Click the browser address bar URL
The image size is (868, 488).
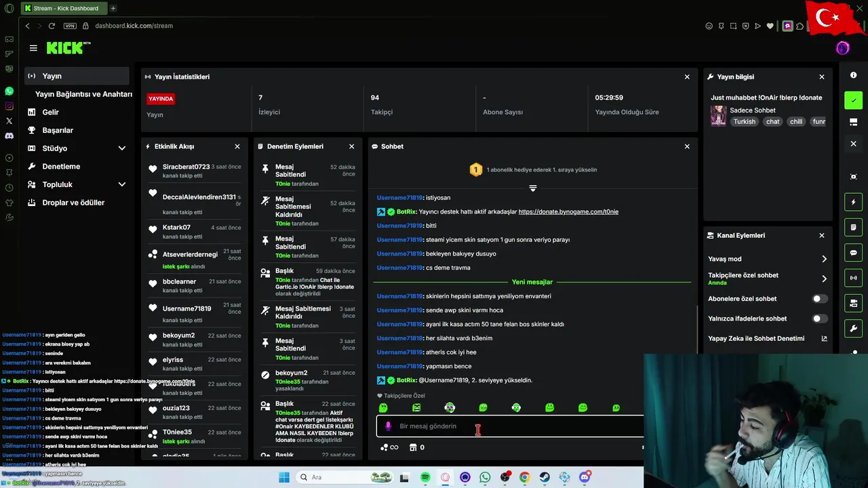point(134,26)
